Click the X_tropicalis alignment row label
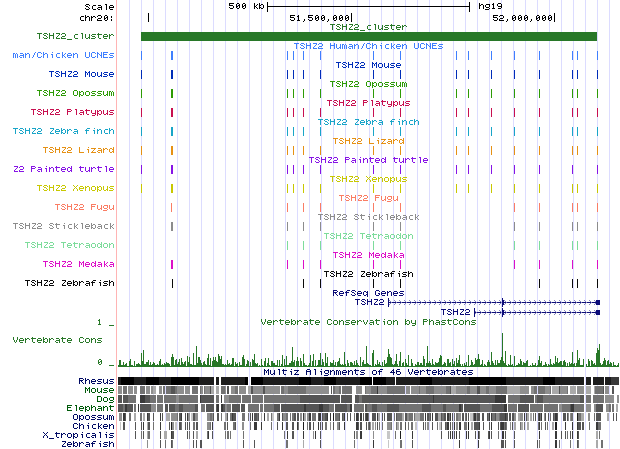620x449 pixels. click(78, 435)
